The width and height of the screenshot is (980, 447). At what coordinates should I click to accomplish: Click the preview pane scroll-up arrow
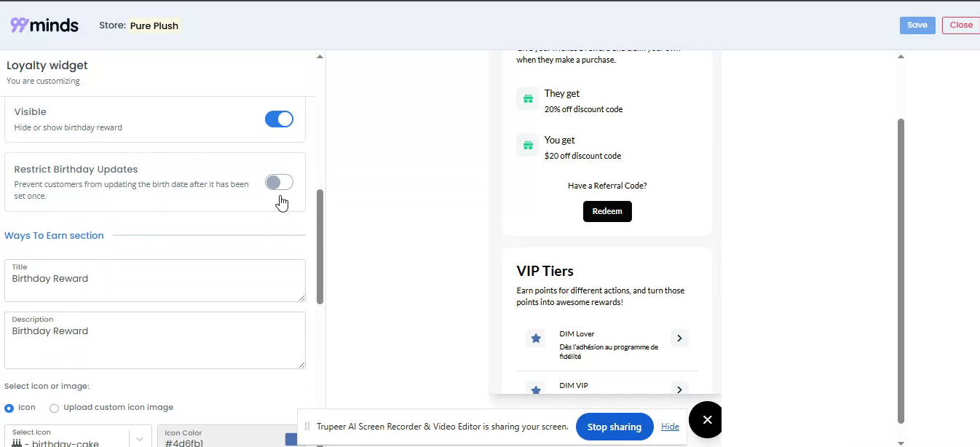point(901,57)
